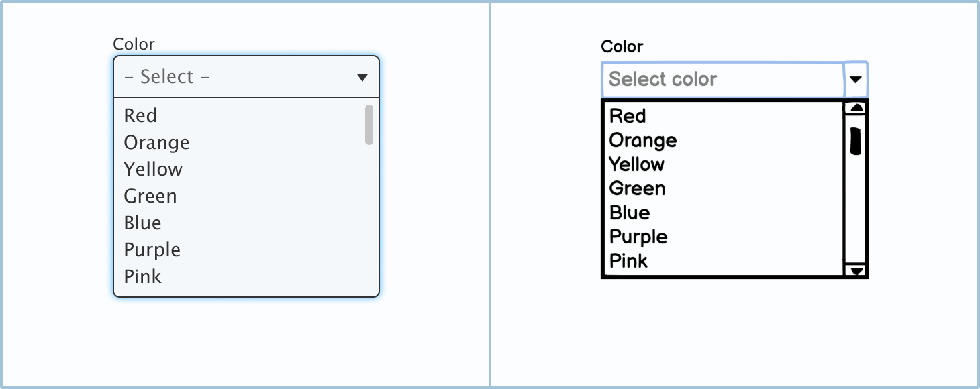This screenshot has height=389, width=980.
Task: Click the right list scrollbar thumb
Action: click(x=855, y=141)
